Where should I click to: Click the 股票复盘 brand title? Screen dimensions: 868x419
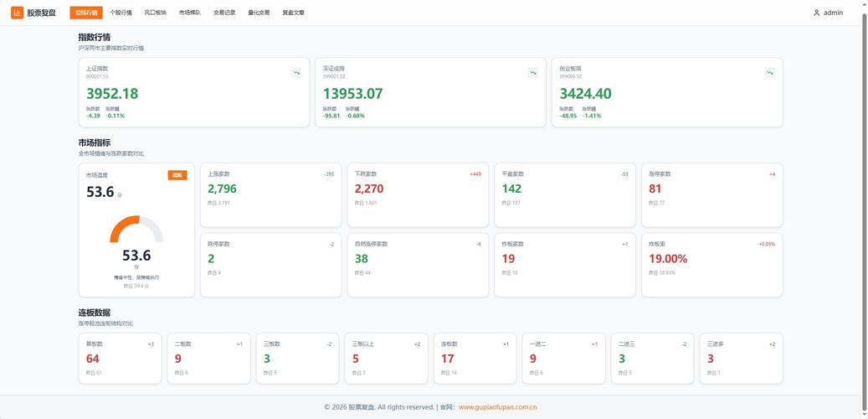[42, 13]
